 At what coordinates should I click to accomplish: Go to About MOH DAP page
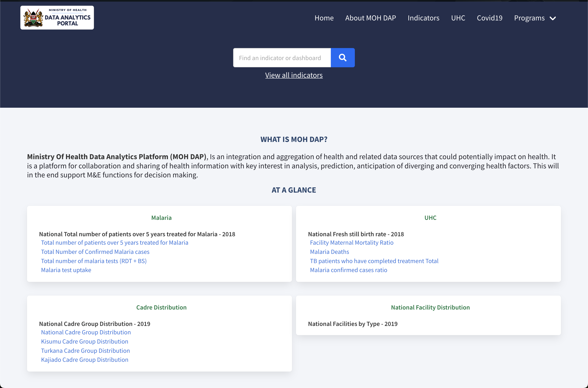click(x=371, y=18)
